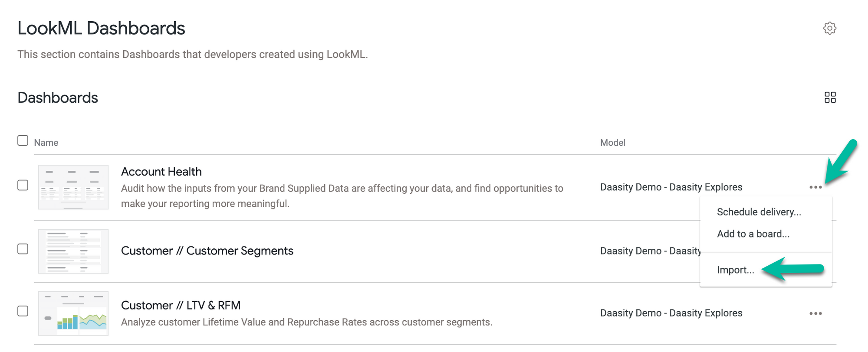Screen dimensions: 868x352
Task: Select Add to a board option
Action: (753, 234)
